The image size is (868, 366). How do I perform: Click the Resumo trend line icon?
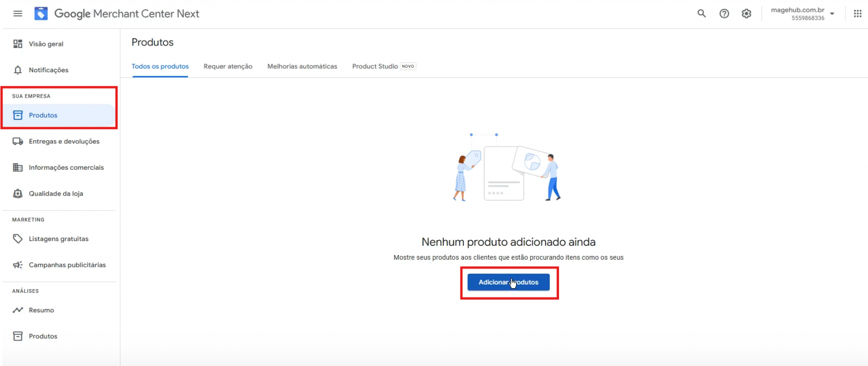[x=18, y=310]
